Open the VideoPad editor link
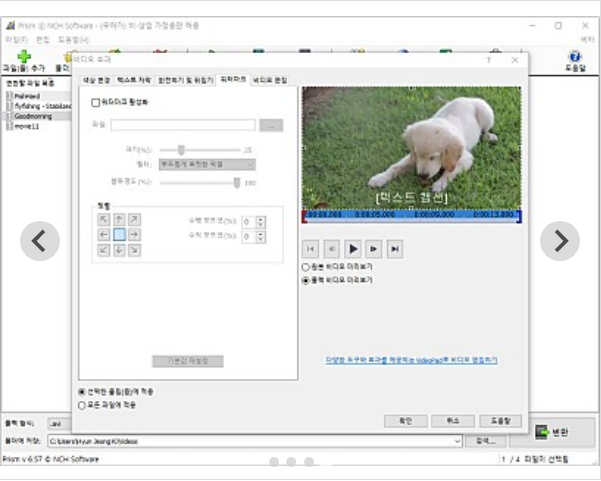 [x=411, y=360]
